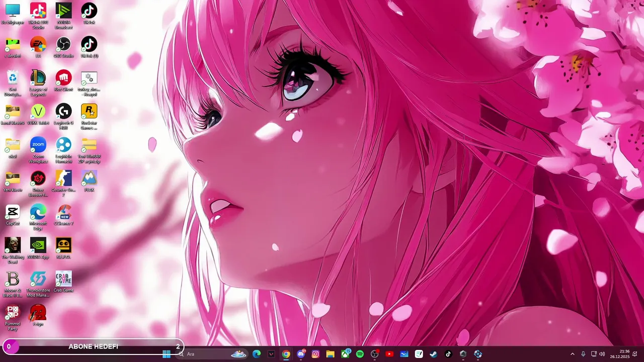This screenshot has width=644, height=362.
Task: Click the ABONE HEDEFI progress bar
Action: point(94,346)
